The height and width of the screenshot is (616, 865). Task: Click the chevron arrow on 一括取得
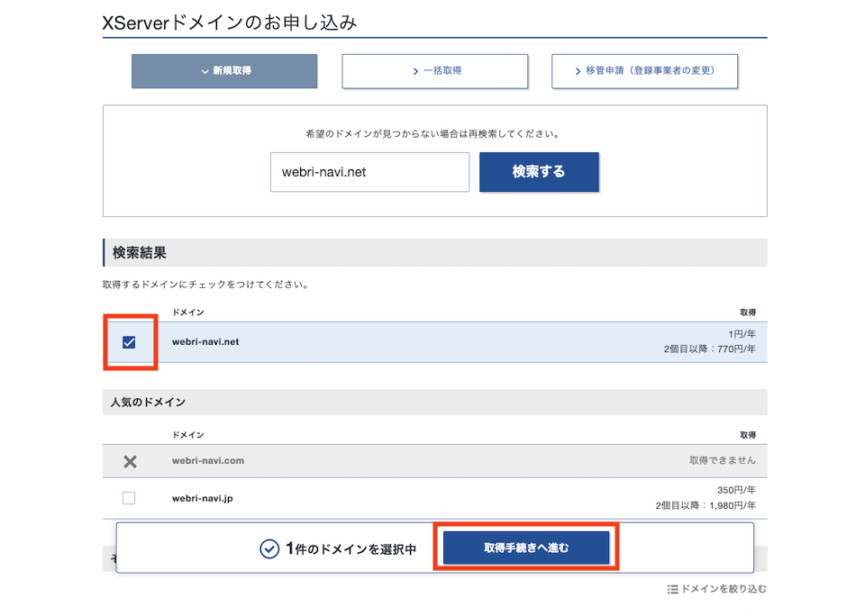[415, 71]
